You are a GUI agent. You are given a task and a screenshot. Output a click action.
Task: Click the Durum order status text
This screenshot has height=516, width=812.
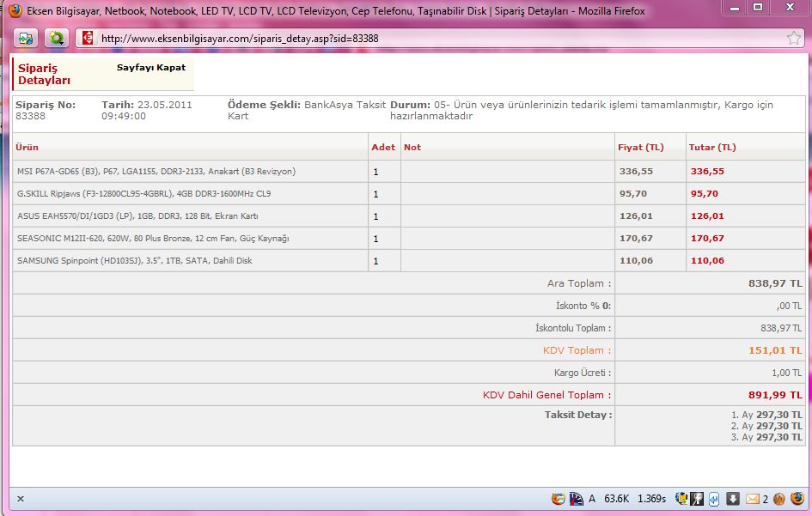[x=582, y=110]
